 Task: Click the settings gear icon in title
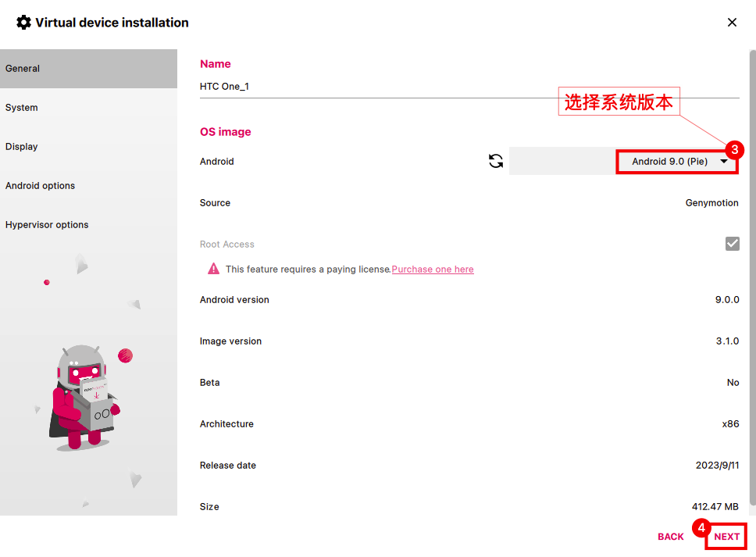click(23, 23)
